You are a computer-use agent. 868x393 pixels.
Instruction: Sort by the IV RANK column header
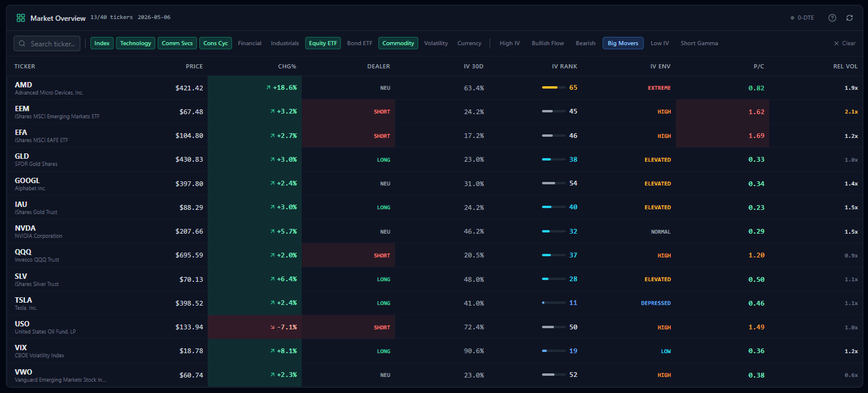565,67
